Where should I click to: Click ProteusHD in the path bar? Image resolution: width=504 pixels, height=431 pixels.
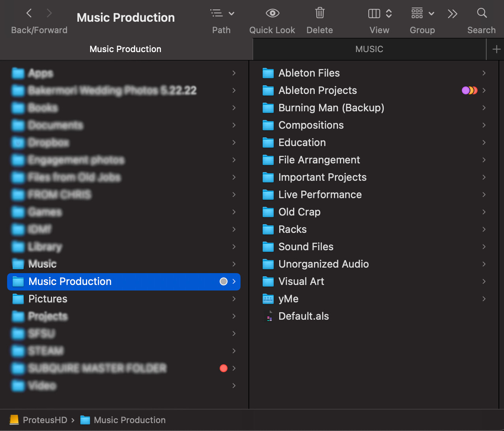45,420
